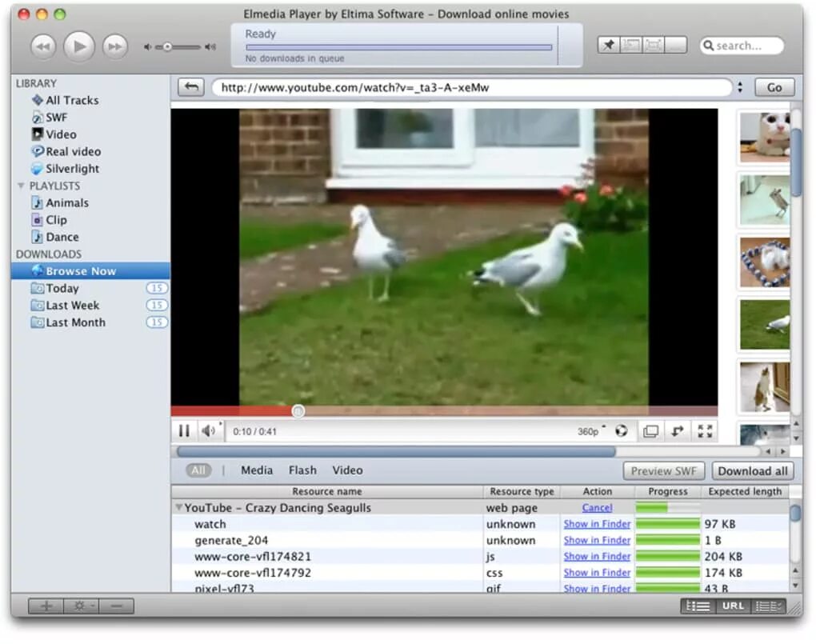Viewport: 816px width, 644px height.
Task: Click Show in Finder for www-core-vfl174792
Action: [597, 573]
